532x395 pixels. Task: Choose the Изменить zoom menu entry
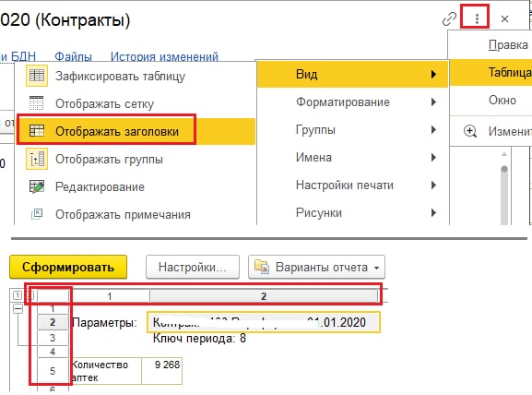(491, 131)
